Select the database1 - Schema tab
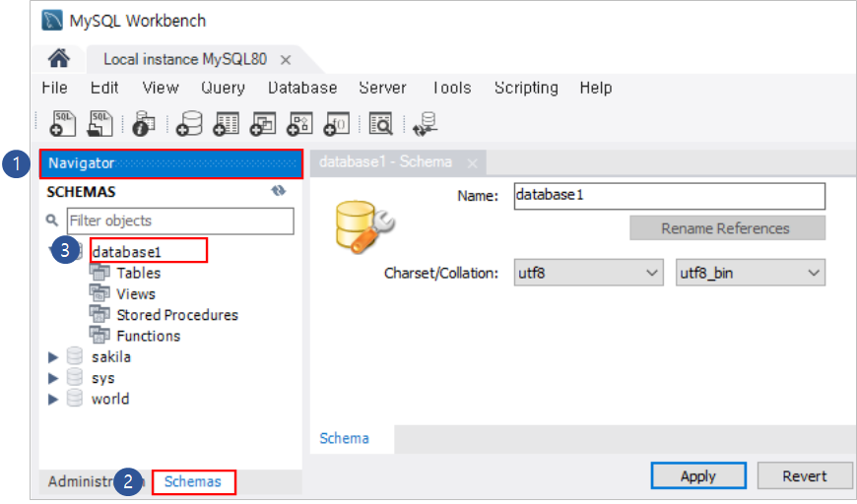This screenshot has height=504, width=857. (385, 162)
